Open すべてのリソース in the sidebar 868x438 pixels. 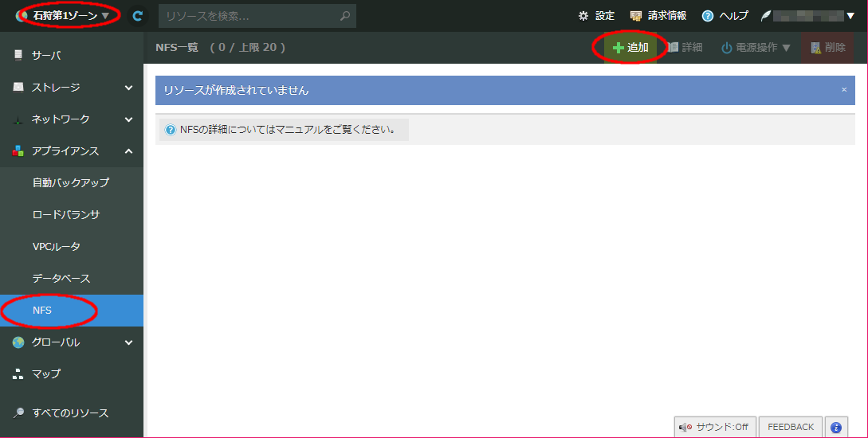click(x=70, y=413)
